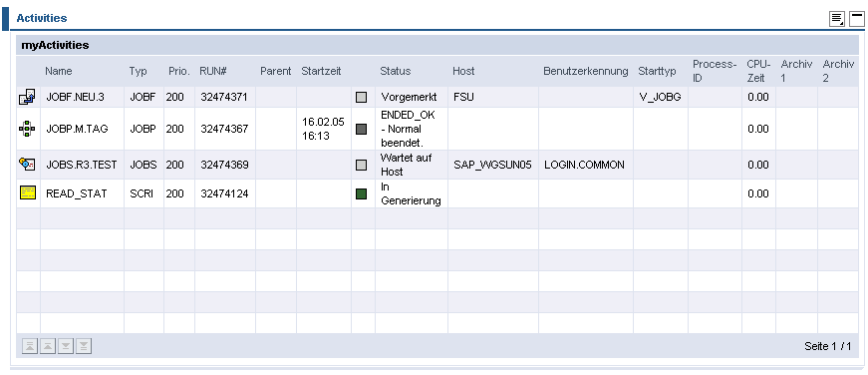Click green status square of READ_STAT
This screenshot has height=375, width=868.
[x=361, y=193]
